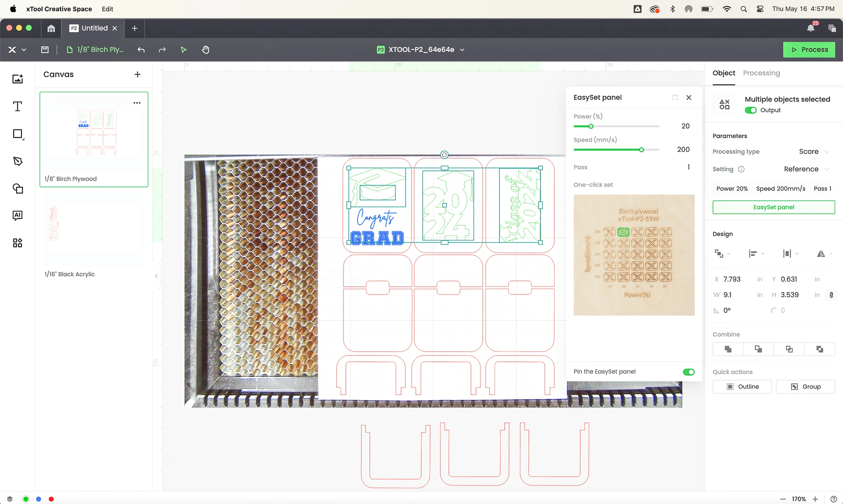The image size is (843, 504).
Task: Select the Untitled project tab
Action: [x=94, y=28]
